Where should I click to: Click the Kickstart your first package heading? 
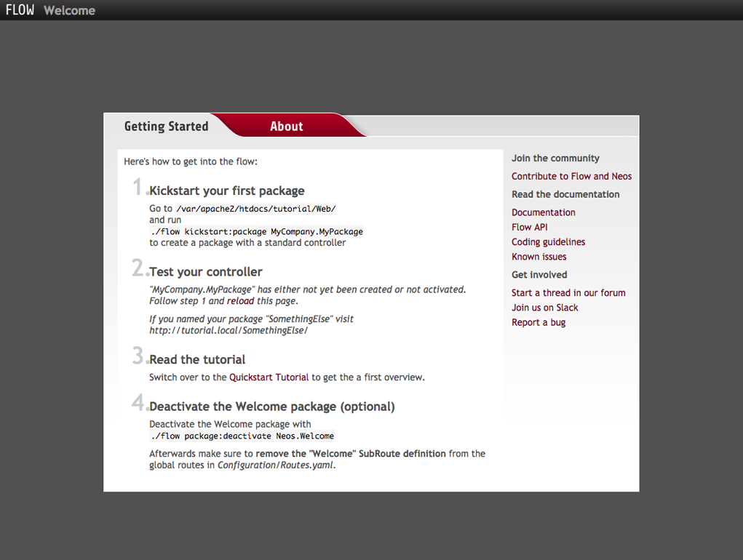(226, 191)
